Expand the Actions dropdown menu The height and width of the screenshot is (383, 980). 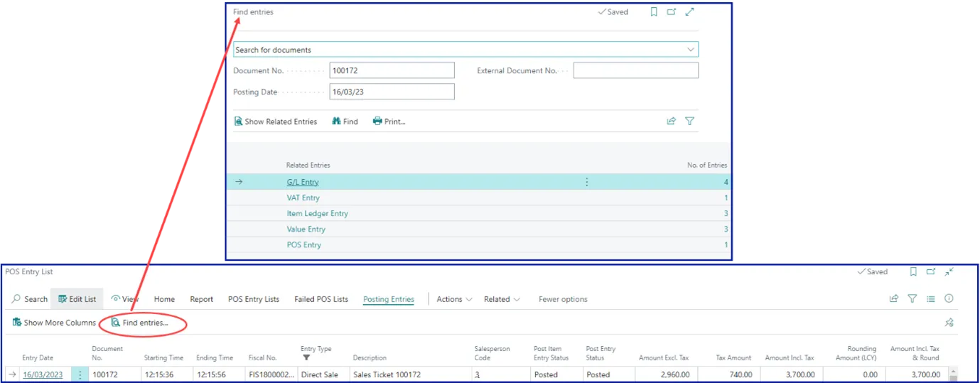click(x=454, y=299)
